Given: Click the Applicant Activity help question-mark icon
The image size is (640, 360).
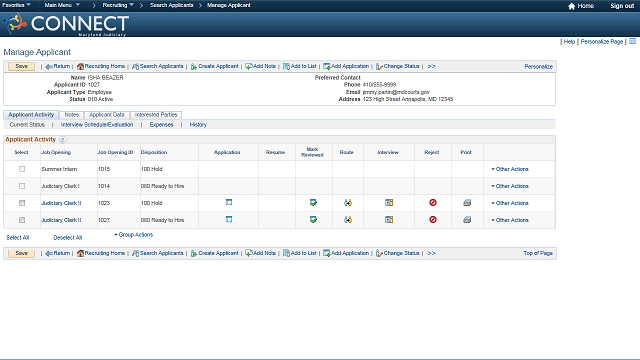Looking at the screenshot, I should tap(62, 140).
